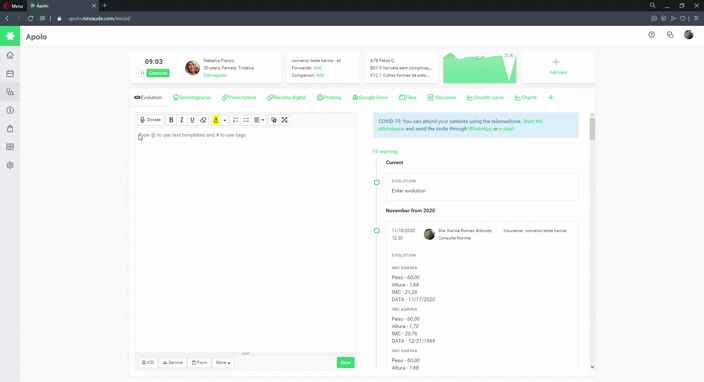This screenshot has height=382, width=704.
Task: Click into the evolution text editor field
Action: [246, 240]
